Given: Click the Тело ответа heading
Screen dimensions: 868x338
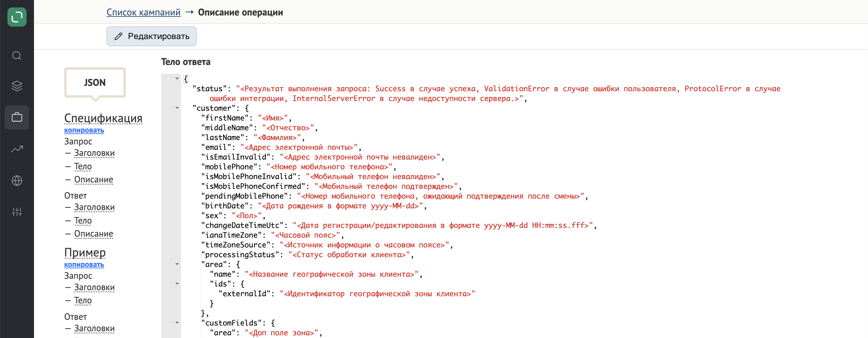Looking at the screenshot, I should [x=186, y=62].
